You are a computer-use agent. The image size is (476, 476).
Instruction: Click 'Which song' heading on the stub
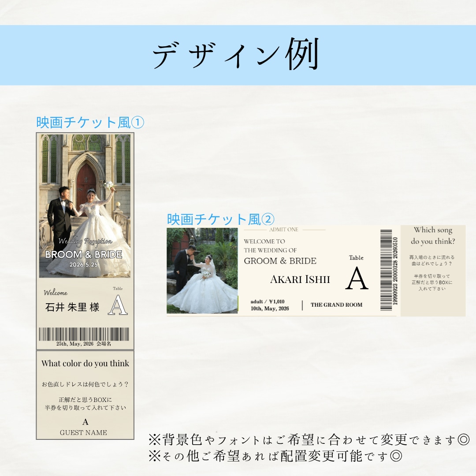tap(433, 230)
